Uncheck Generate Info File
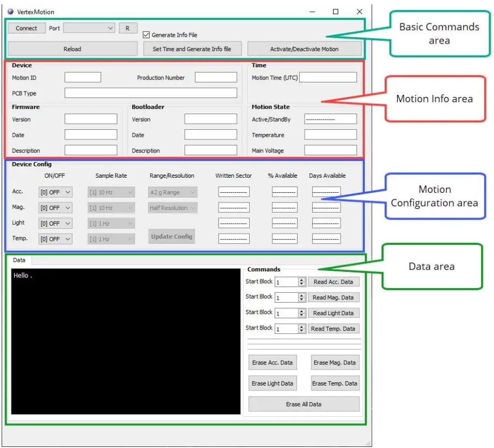 145,34
